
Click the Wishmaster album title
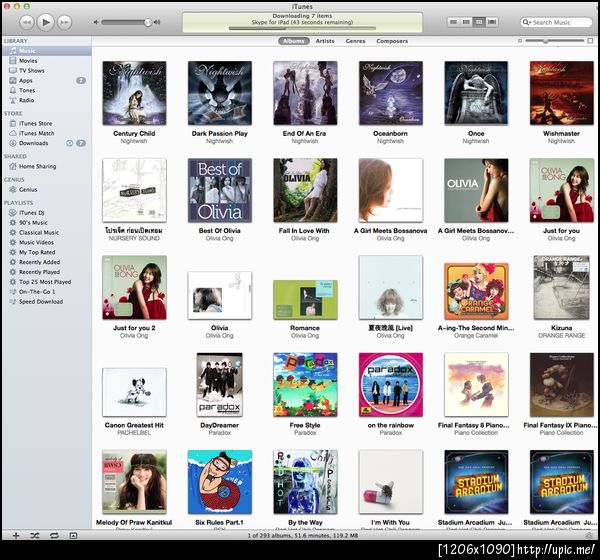[561, 134]
